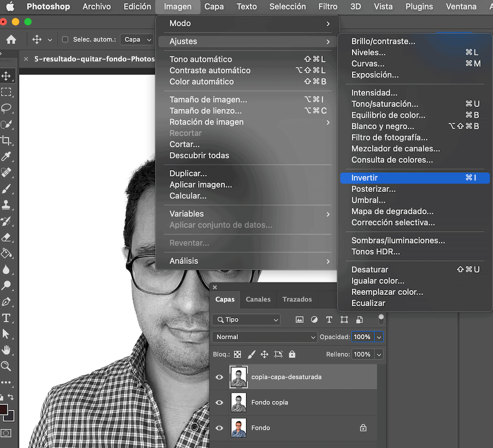Select the Path Selection arrow tool

[x=6, y=334]
